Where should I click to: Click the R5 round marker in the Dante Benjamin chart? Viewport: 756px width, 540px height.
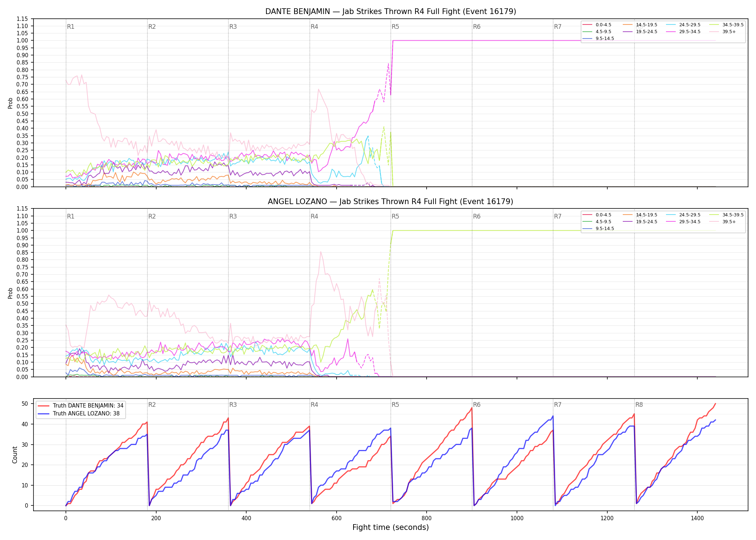[x=395, y=27]
